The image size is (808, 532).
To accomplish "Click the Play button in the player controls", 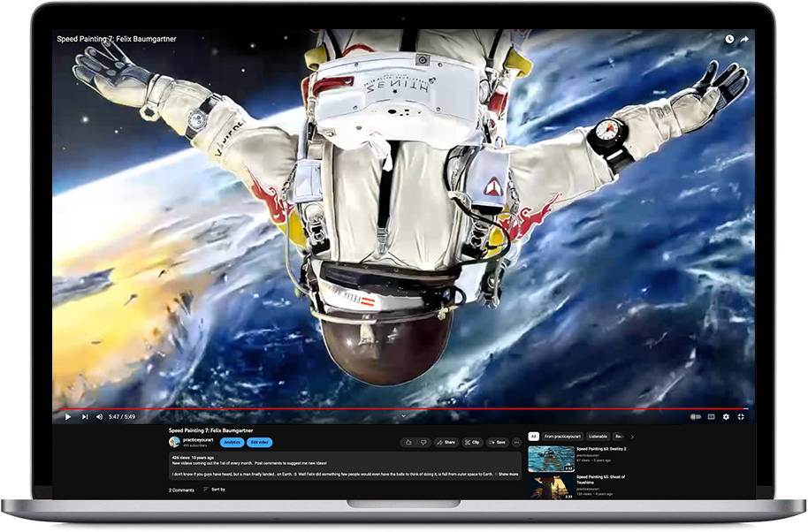I will [x=68, y=416].
